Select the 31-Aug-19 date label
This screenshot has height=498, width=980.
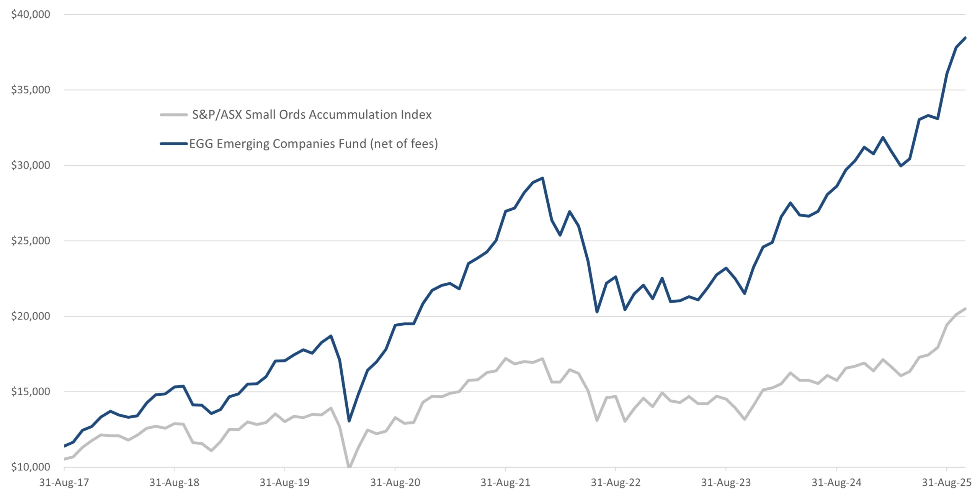click(x=284, y=483)
